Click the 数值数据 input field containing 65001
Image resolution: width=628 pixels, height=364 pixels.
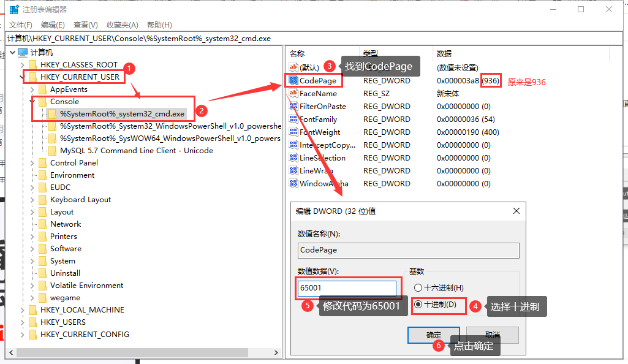coord(347,288)
